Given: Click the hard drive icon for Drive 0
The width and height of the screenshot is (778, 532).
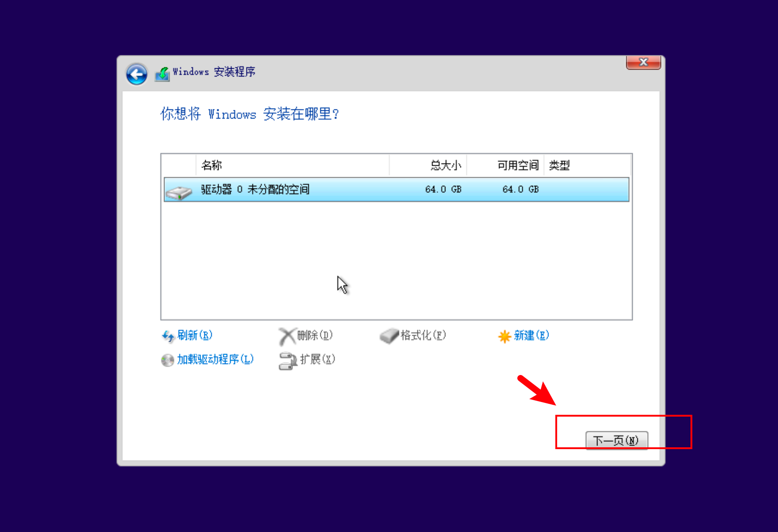Looking at the screenshot, I should pos(179,192).
